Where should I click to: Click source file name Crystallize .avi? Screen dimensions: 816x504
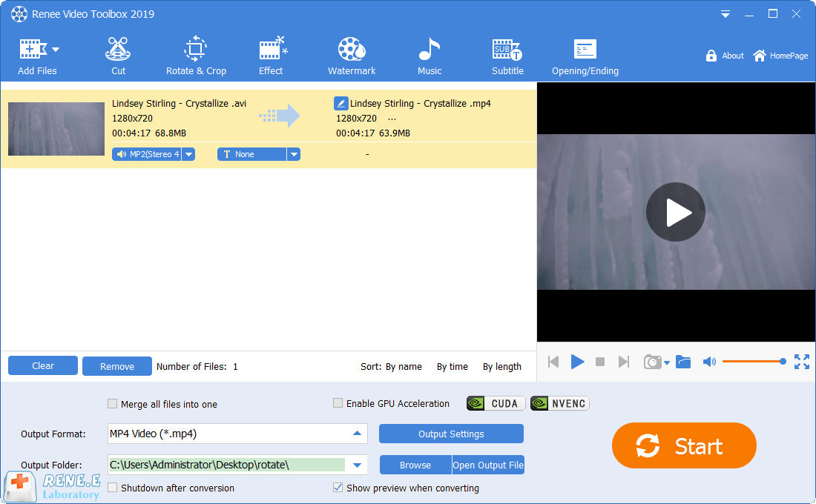coord(179,104)
